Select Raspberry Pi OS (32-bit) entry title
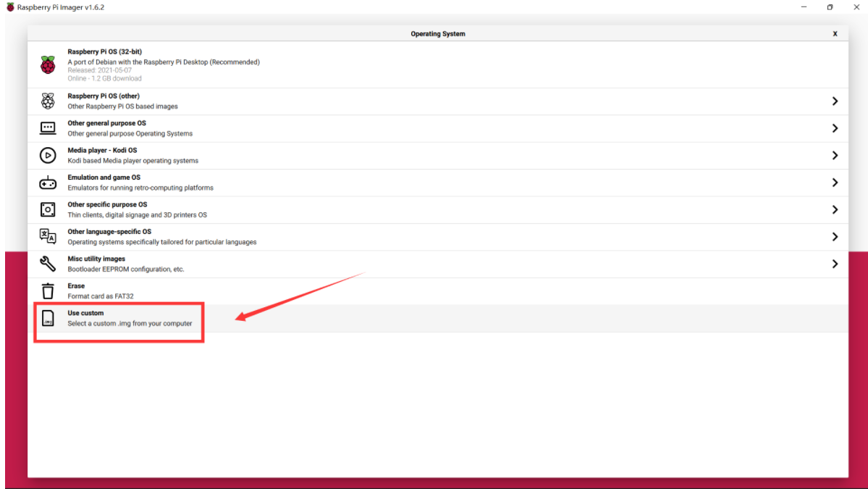The image size is (868, 489). click(105, 51)
